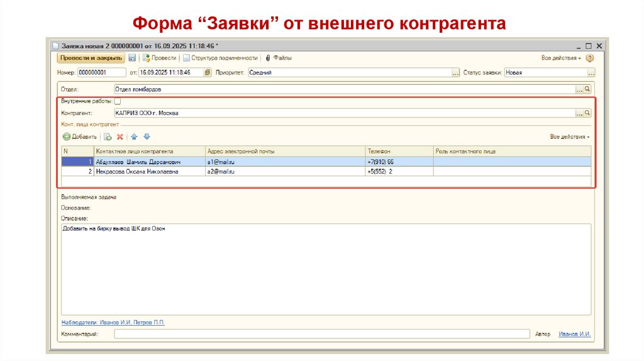Viewport: 644px width, 361px height.
Task: Click the email cell a1@mail.ru
Action: point(285,162)
